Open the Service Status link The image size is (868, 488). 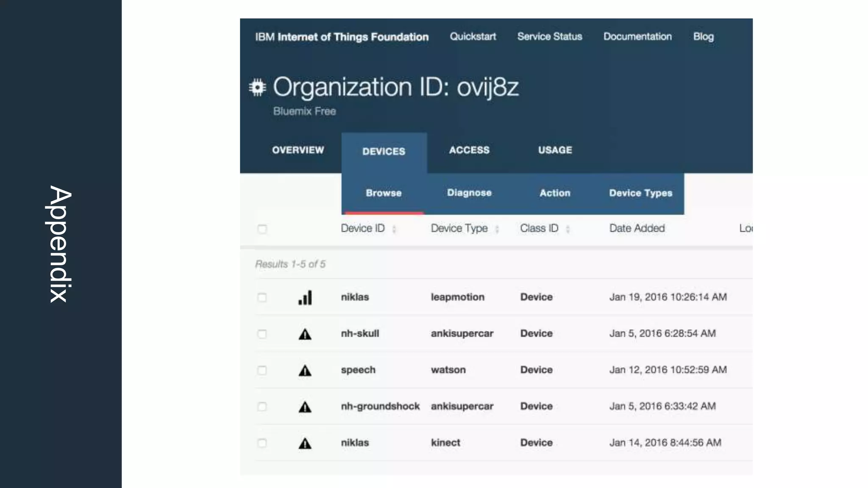pyautogui.click(x=549, y=36)
